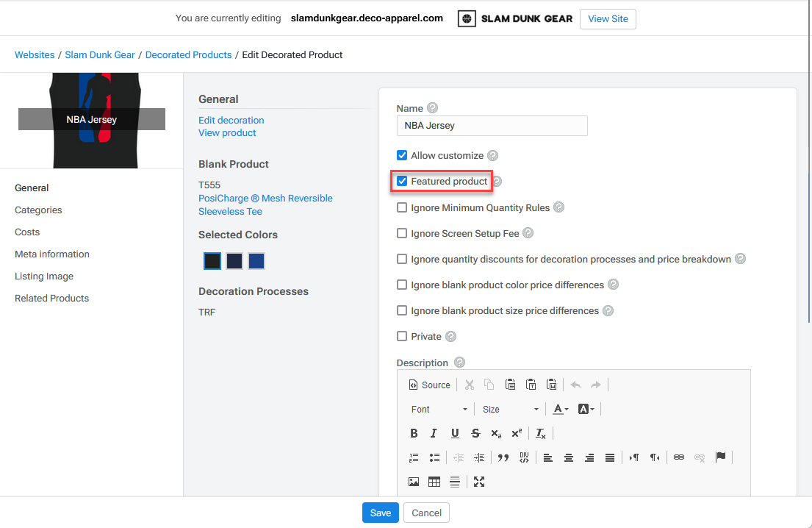Enable Ignore Screen Setup Fee
Image resolution: width=812 pixels, height=528 pixels.
[x=402, y=234]
